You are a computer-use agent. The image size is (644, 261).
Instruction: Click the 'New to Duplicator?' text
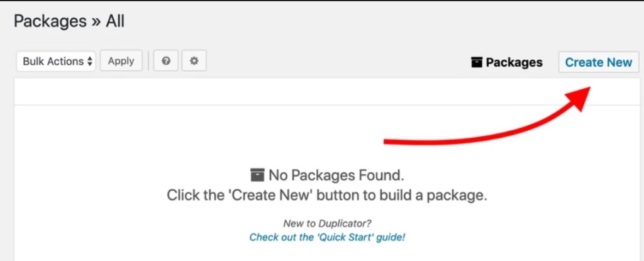tap(327, 224)
